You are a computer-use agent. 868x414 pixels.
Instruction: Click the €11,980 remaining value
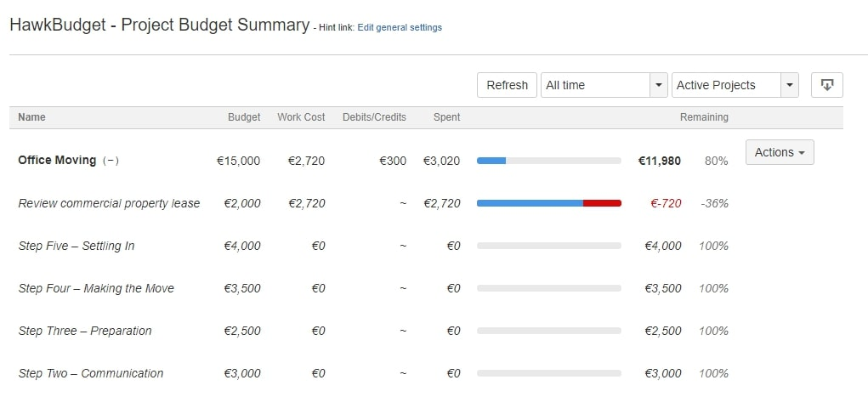click(x=660, y=161)
